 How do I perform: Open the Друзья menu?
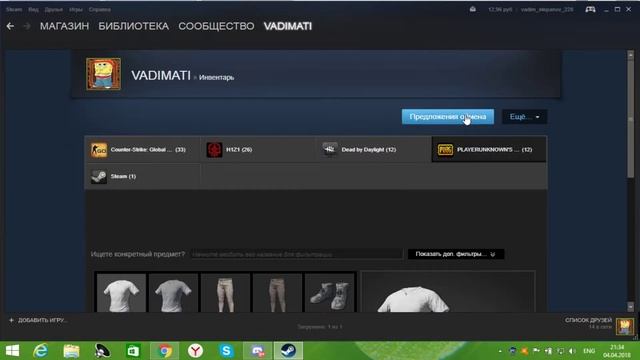click(53, 9)
